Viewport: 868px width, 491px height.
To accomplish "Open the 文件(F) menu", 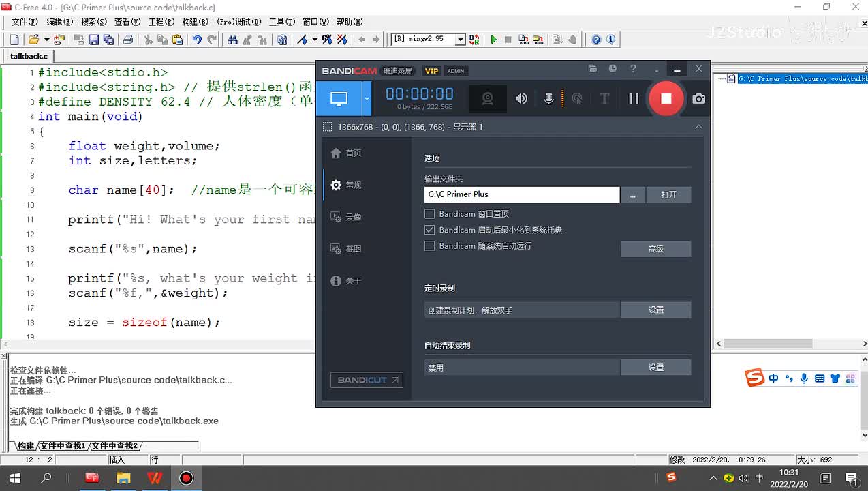I will pos(24,22).
